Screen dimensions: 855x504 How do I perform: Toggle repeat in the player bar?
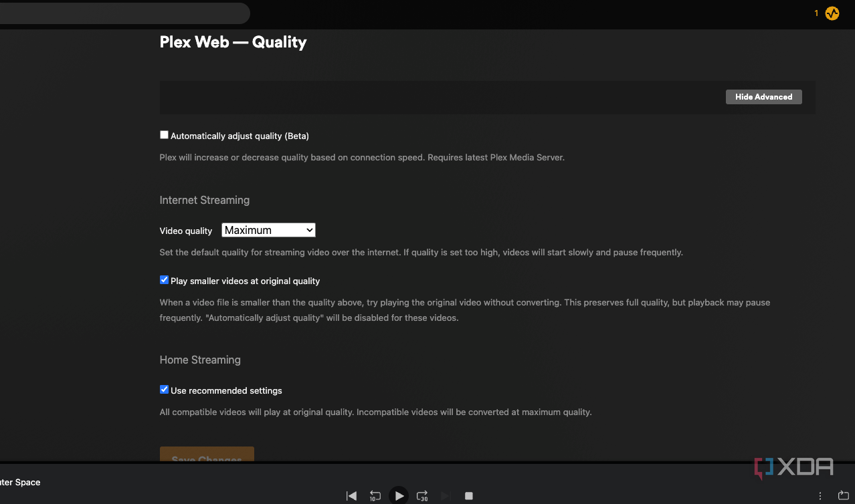coord(843,496)
